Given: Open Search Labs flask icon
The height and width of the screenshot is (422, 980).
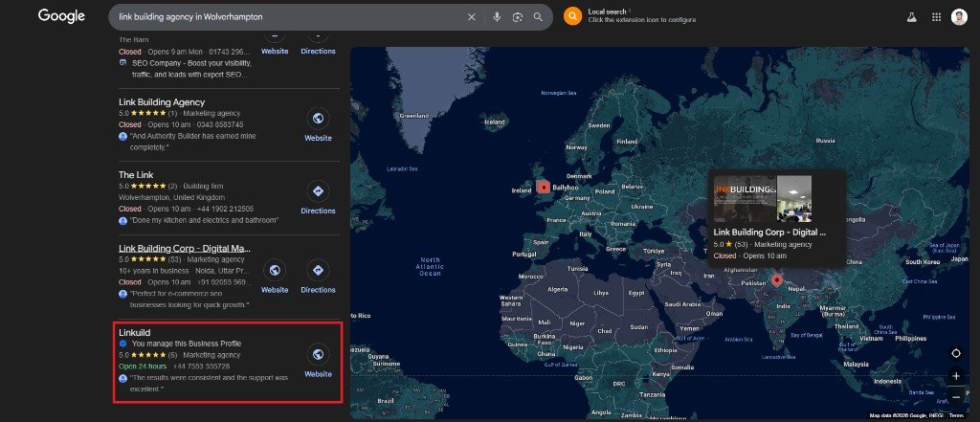Looking at the screenshot, I should tap(911, 17).
